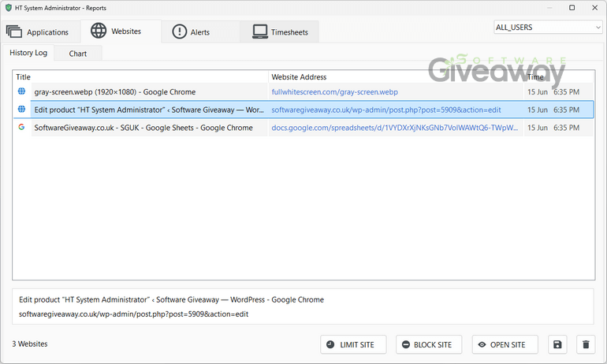The height and width of the screenshot is (364, 607).
Task: Maximize the Reports window
Action: 572,8
